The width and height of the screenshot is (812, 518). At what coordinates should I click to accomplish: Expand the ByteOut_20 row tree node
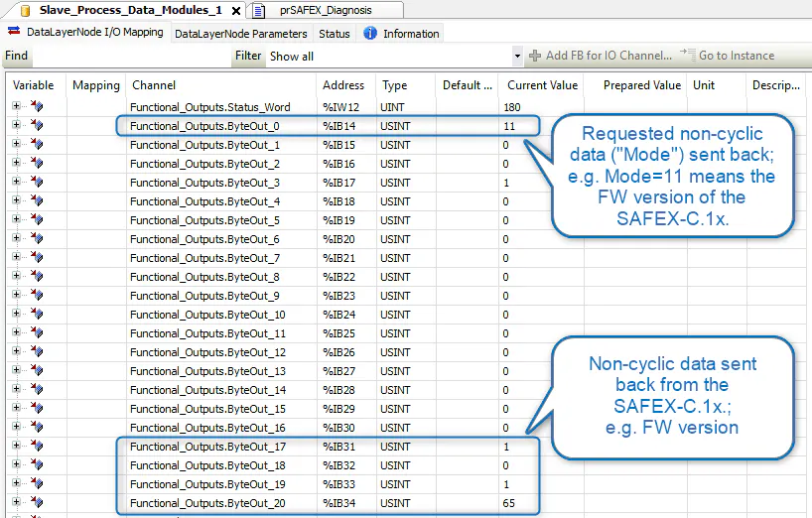[17, 503]
